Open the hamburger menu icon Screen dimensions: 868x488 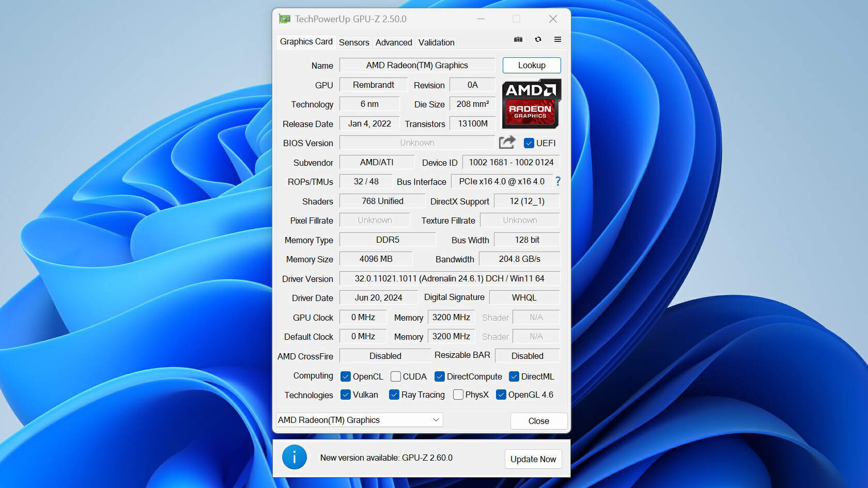coord(557,39)
